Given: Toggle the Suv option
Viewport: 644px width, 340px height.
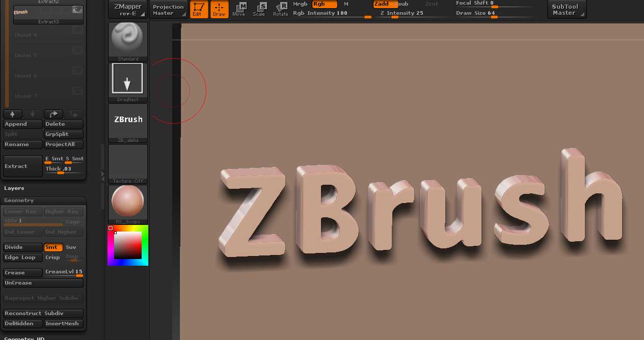Looking at the screenshot, I should tap(71, 247).
